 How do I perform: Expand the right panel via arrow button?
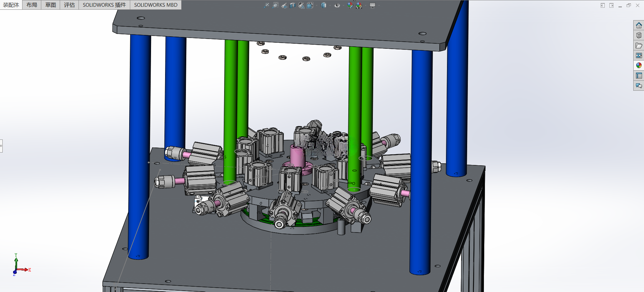coord(611,5)
